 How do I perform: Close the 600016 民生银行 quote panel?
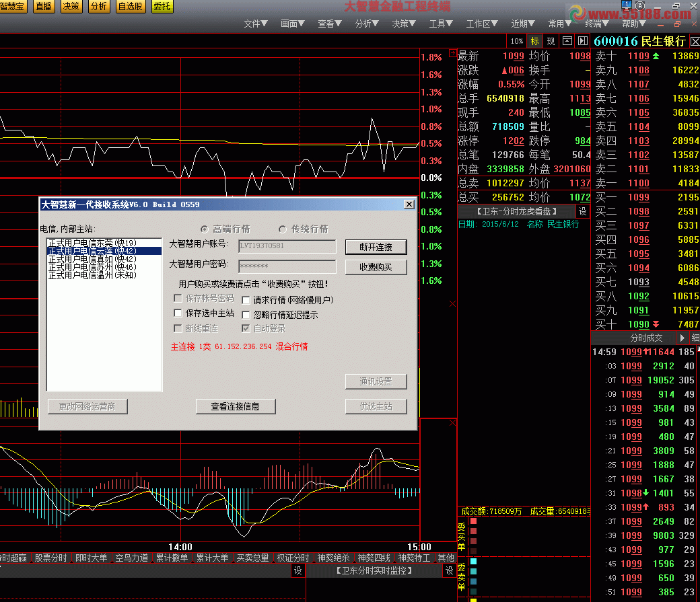695,42
